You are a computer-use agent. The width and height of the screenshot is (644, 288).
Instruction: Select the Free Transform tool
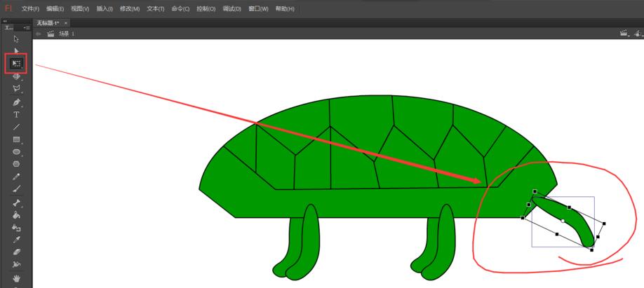(x=16, y=63)
